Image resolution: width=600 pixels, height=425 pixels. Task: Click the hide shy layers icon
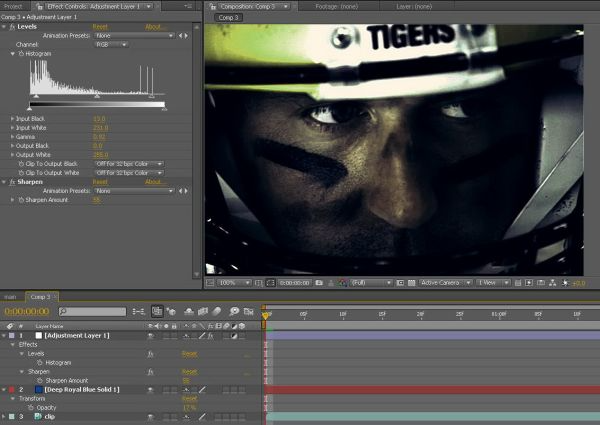(189, 312)
